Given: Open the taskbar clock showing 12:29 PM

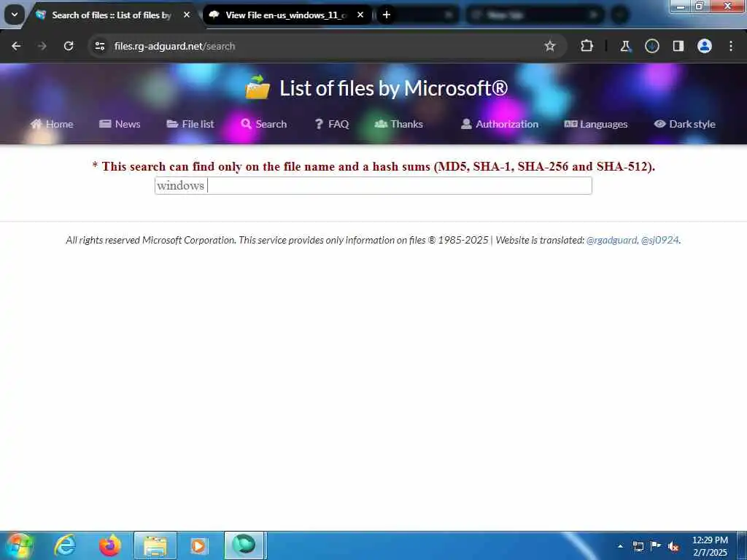Looking at the screenshot, I should (x=710, y=546).
